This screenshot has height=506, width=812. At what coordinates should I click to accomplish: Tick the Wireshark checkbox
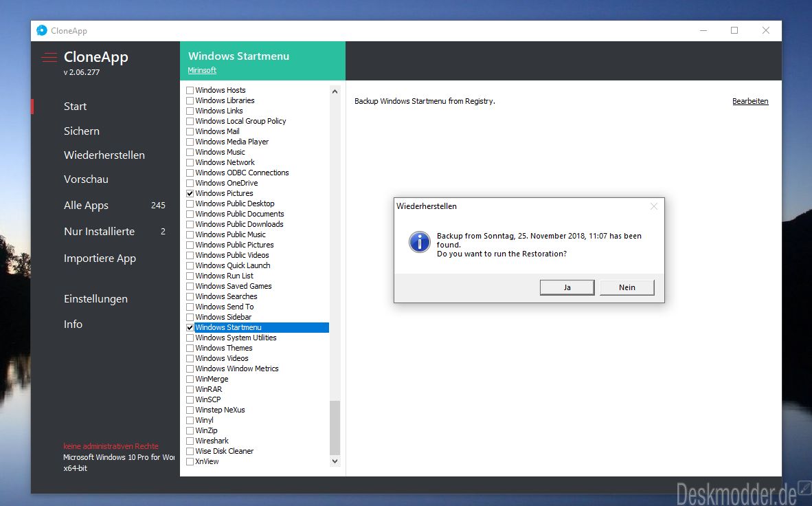pyautogui.click(x=190, y=441)
